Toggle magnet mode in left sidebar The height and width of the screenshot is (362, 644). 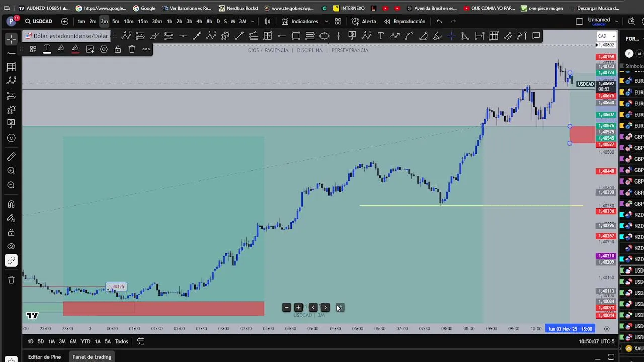click(x=11, y=204)
